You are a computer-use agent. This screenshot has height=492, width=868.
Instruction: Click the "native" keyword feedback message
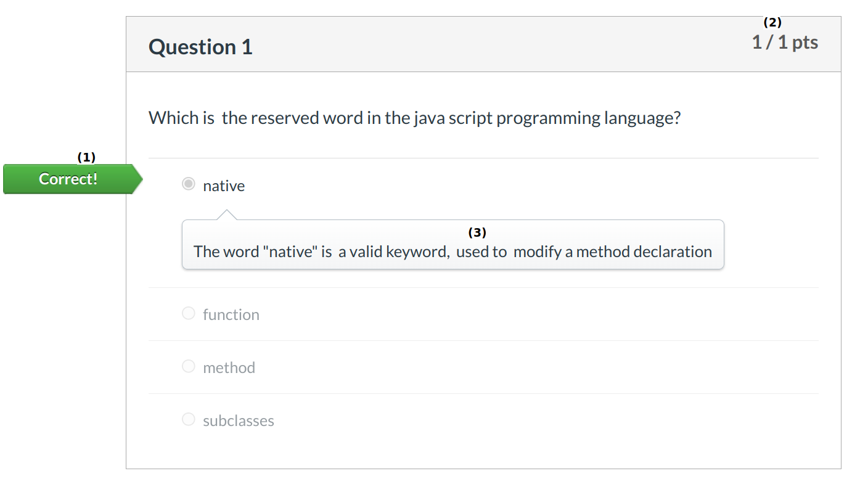tap(452, 252)
